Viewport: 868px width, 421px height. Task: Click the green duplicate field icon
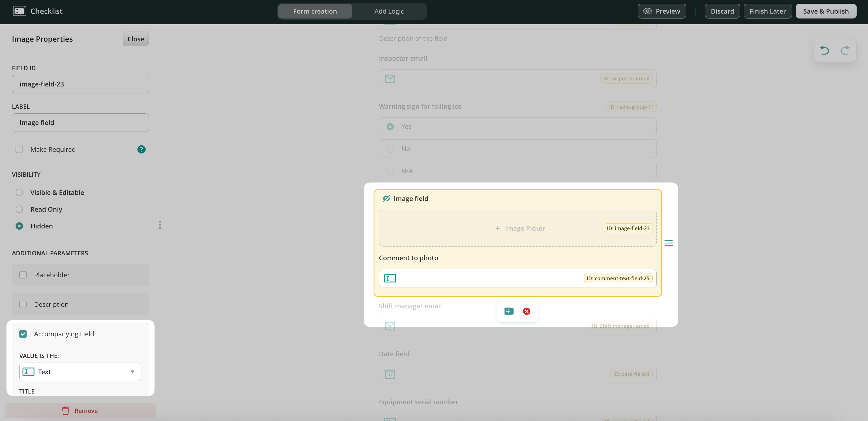tap(509, 311)
